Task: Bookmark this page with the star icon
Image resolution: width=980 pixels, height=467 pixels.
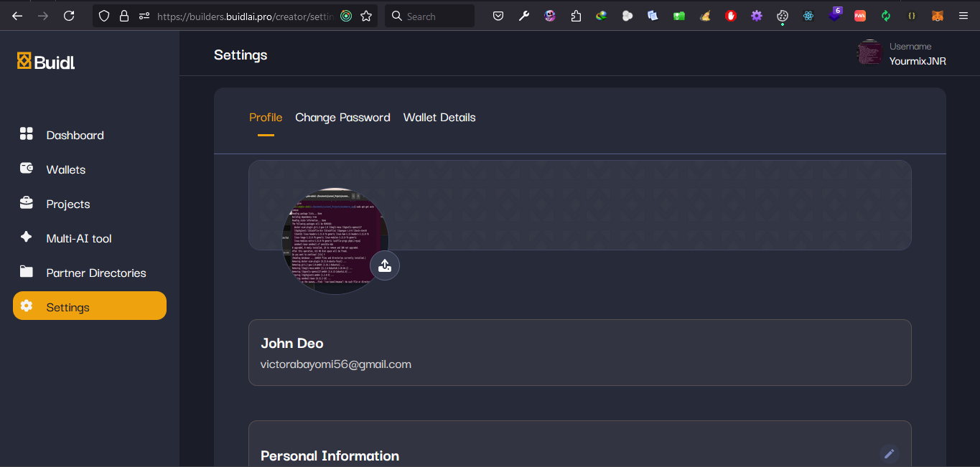Action: (366, 16)
